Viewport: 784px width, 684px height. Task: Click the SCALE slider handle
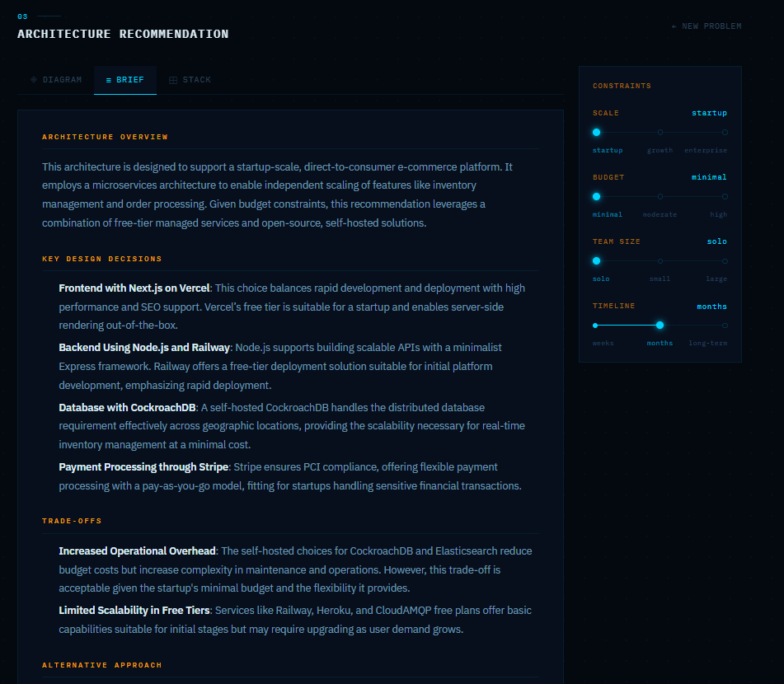(x=596, y=132)
